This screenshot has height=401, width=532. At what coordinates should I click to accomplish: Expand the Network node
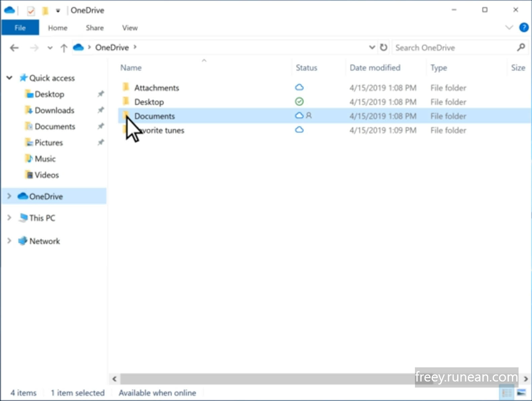tap(9, 241)
